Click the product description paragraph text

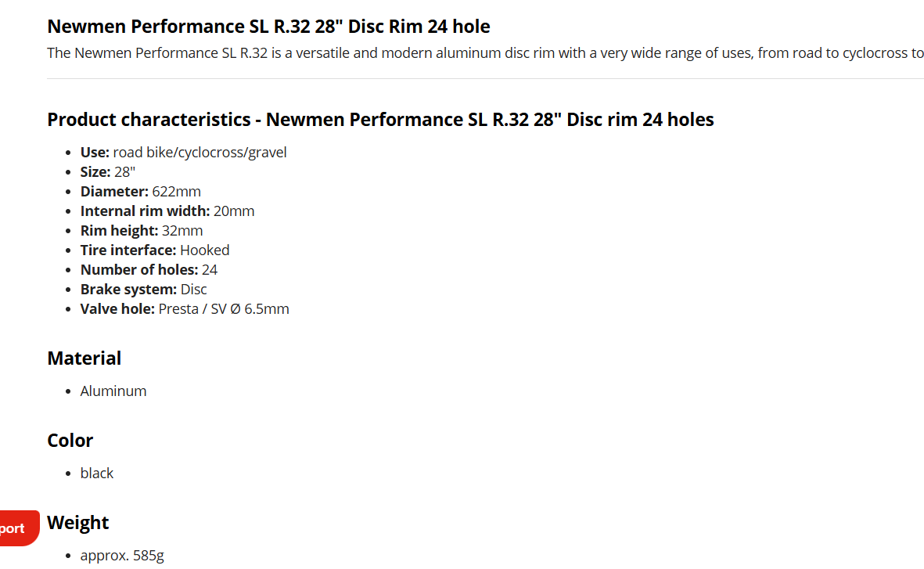tap(485, 53)
